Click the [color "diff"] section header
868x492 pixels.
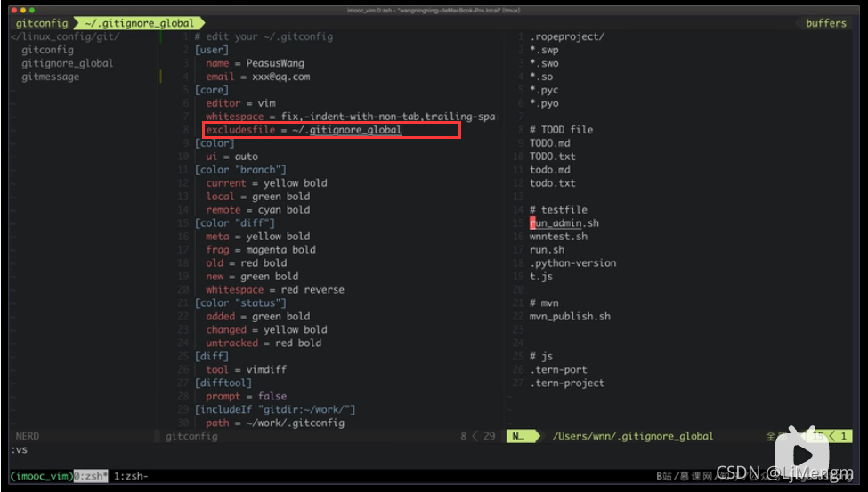[x=235, y=223]
